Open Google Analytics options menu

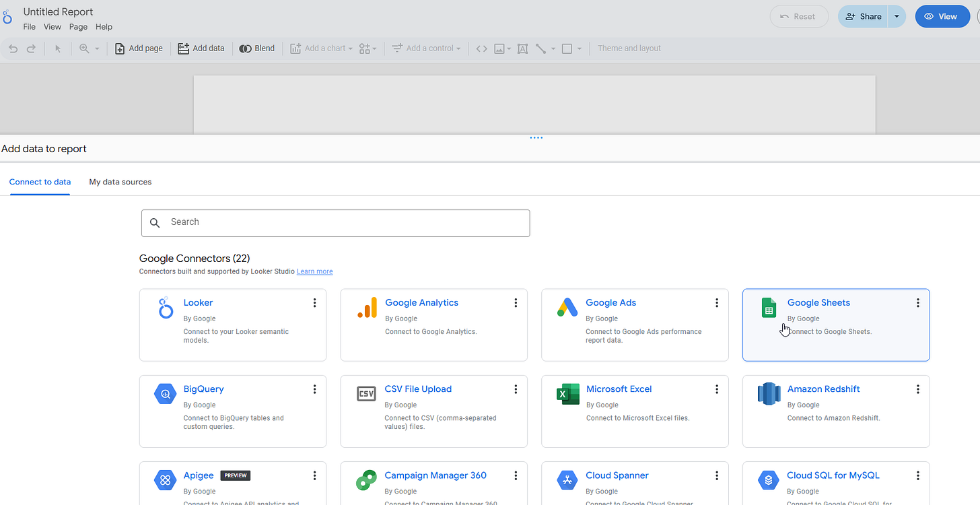(x=516, y=303)
